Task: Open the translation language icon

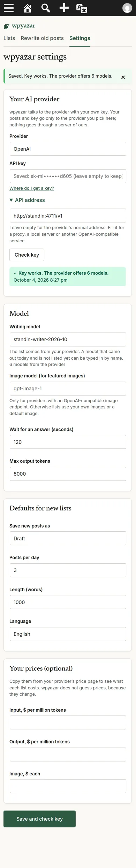Action: tap(82, 8)
